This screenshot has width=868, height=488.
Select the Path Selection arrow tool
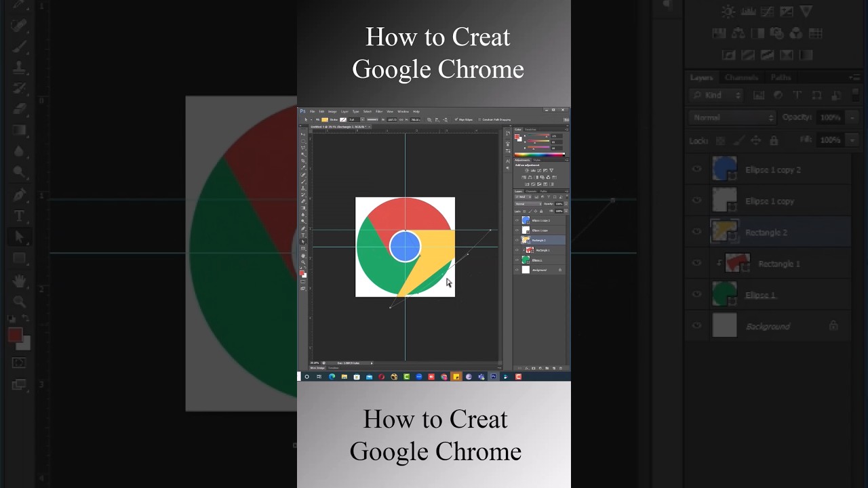[x=303, y=242]
